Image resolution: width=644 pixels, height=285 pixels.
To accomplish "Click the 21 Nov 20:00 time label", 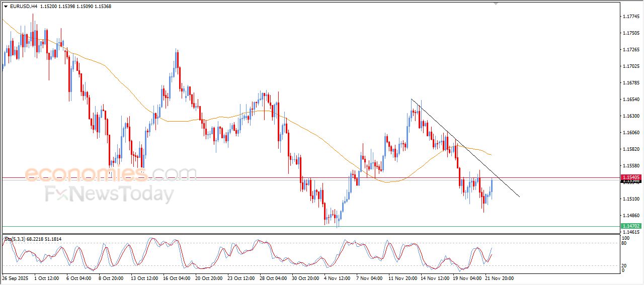I will (499, 277).
